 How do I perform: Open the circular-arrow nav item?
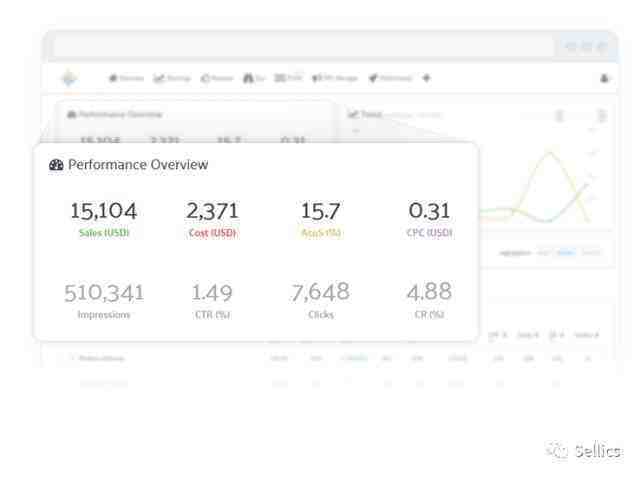pyautogui.click(x=217, y=78)
